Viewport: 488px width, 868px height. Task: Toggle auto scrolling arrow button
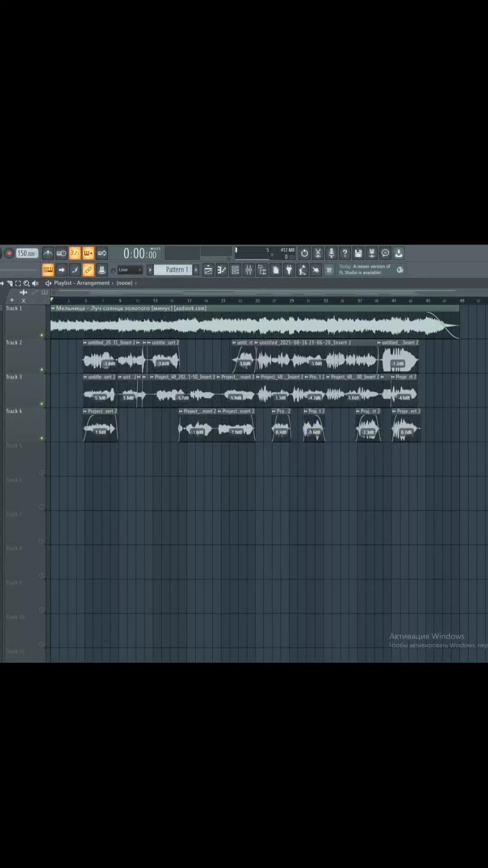[x=61, y=270]
